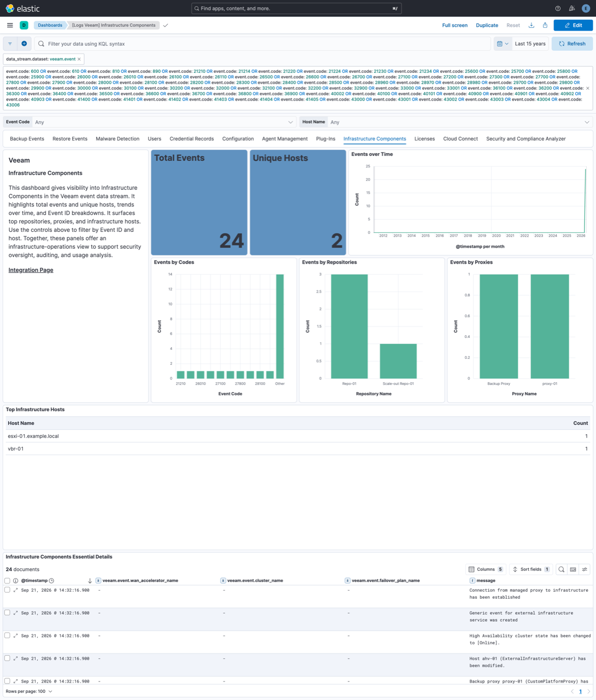Click the vbr-01 host row
This screenshot has height=700, width=596.
[x=298, y=448]
